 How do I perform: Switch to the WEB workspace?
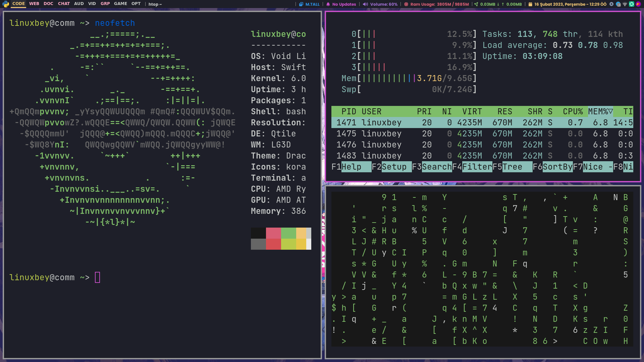pyautogui.click(x=34, y=4)
